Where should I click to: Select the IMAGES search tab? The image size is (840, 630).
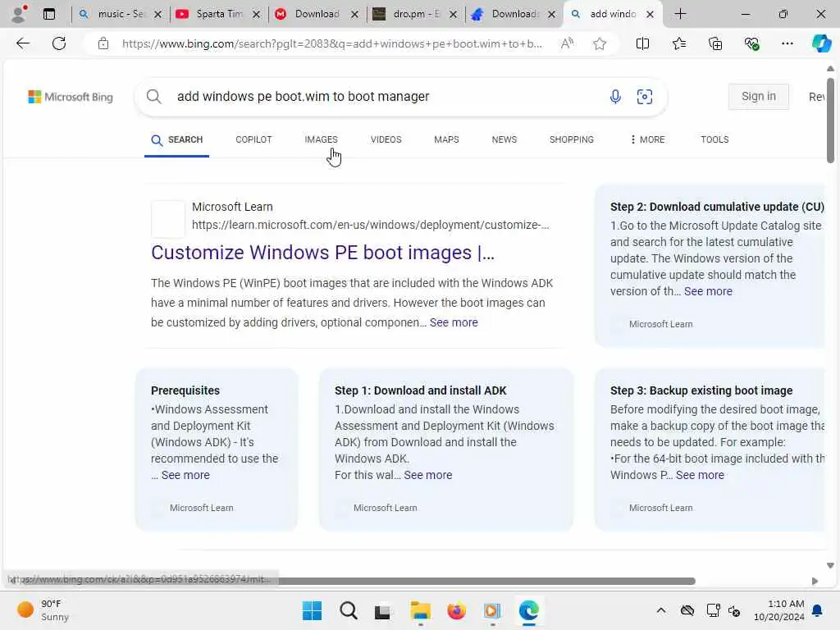point(321,139)
